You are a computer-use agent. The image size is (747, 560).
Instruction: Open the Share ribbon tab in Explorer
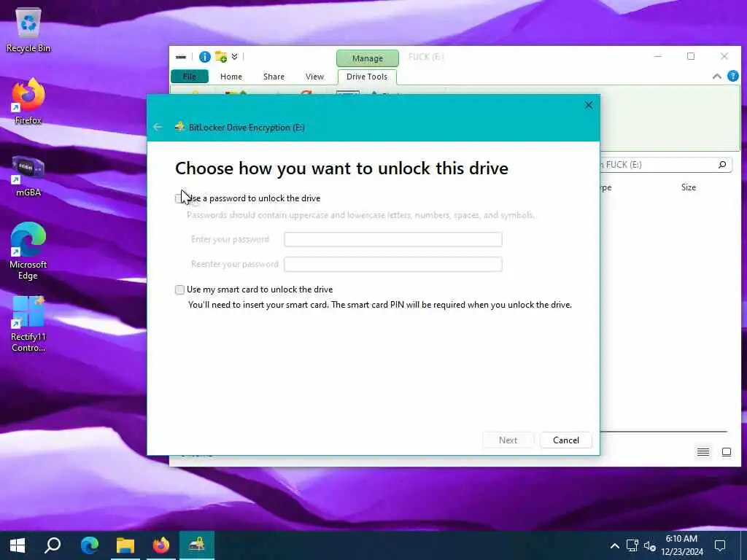coord(274,76)
